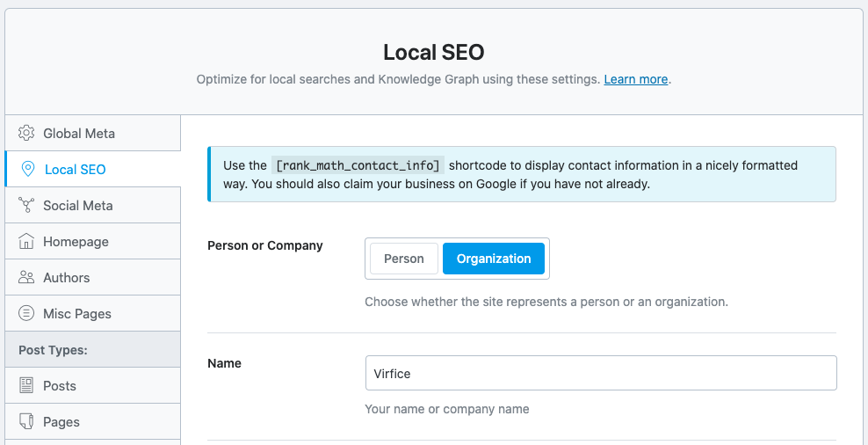Open the Posts post type settings
Screen dimensions: 868x445
click(x=60, y=386)
